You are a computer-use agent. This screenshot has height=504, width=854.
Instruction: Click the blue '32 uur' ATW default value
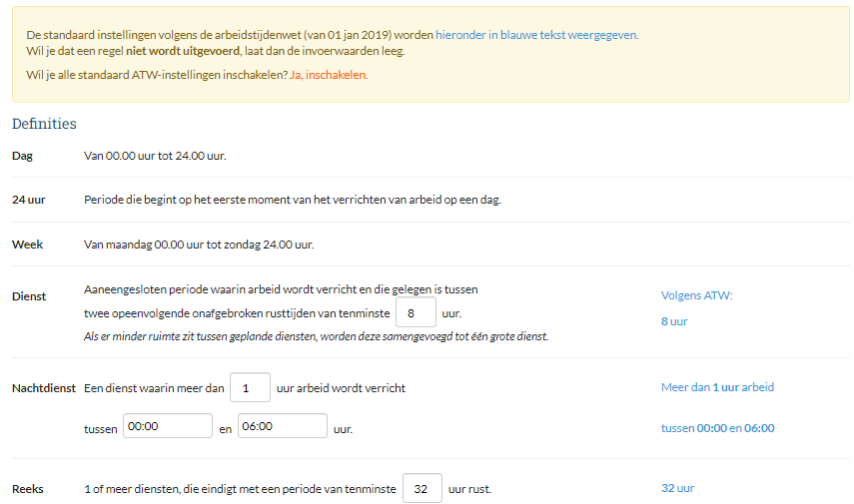pos(677,488)
